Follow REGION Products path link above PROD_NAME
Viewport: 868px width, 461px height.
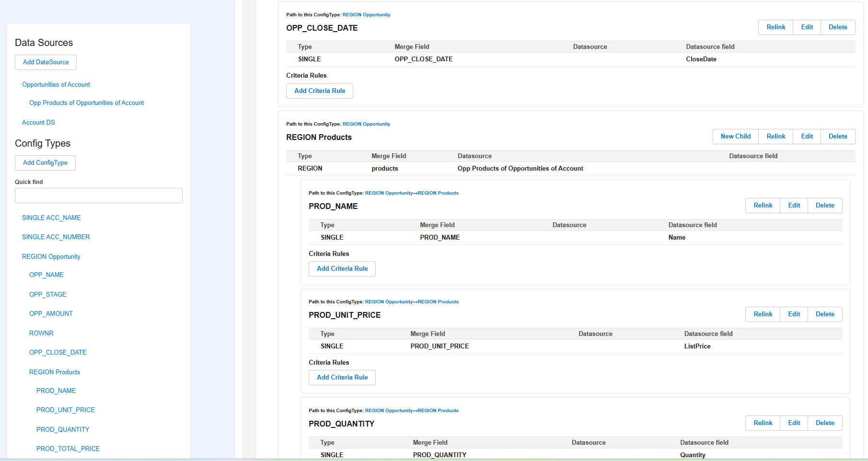(x=438, y=193)
